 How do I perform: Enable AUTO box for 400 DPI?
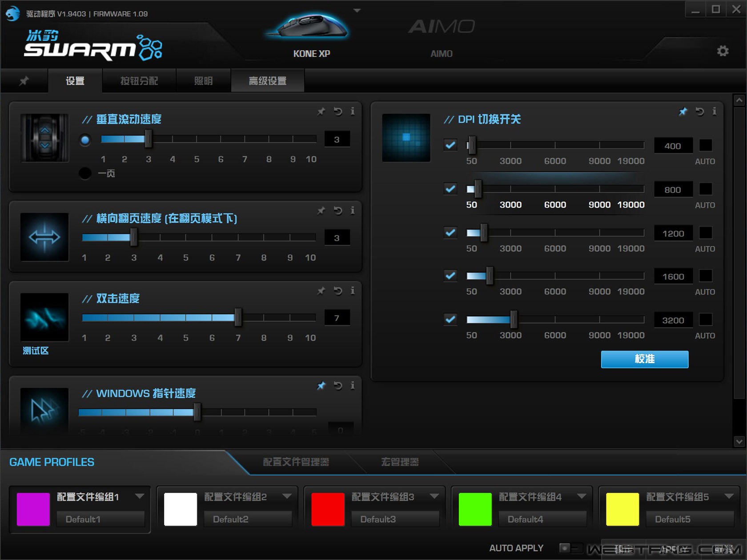click(706, 145)
